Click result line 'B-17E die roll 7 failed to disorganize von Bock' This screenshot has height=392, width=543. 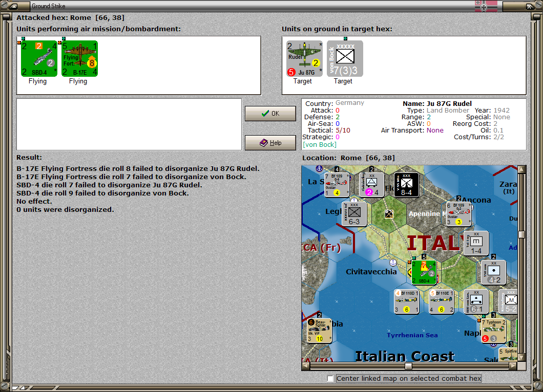(132, 177)
